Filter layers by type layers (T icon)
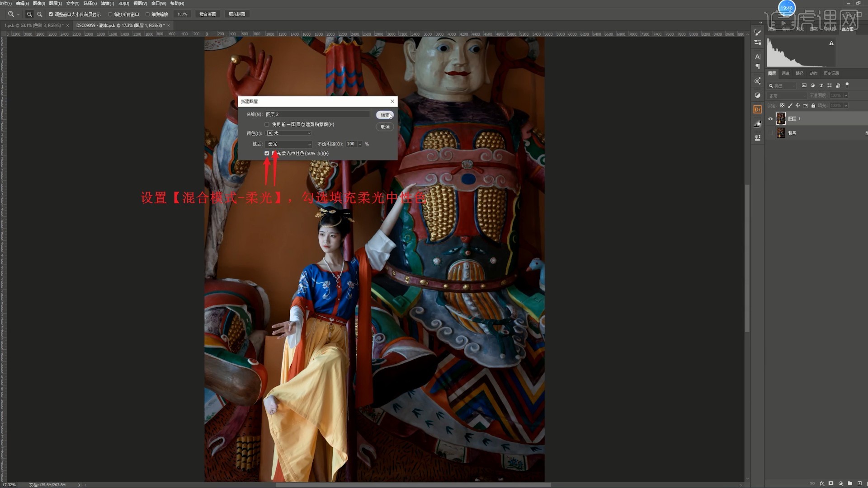 [x=821, y=85]
